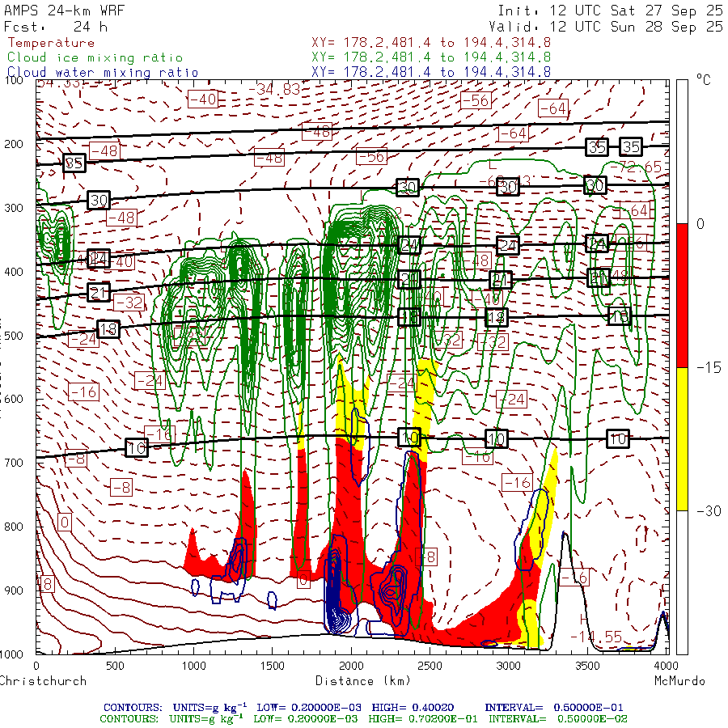Viewport: 728px width, 728px height.
Task: Click the "Christchurch" endpoint label
Action: pyautogui.click(x=43, y=681)
